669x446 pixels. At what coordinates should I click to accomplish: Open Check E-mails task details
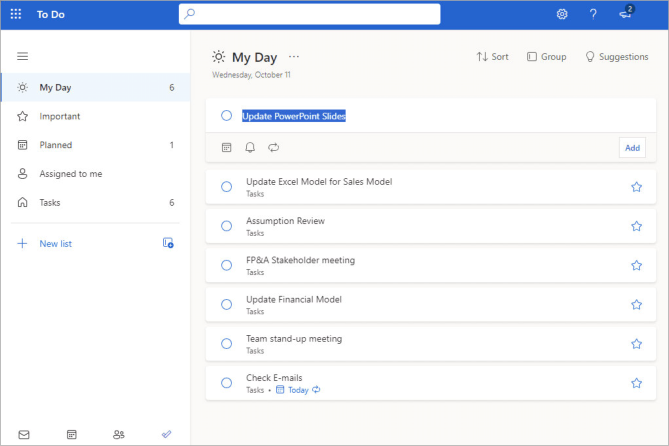pyautogui.click(x=430, y=383)
